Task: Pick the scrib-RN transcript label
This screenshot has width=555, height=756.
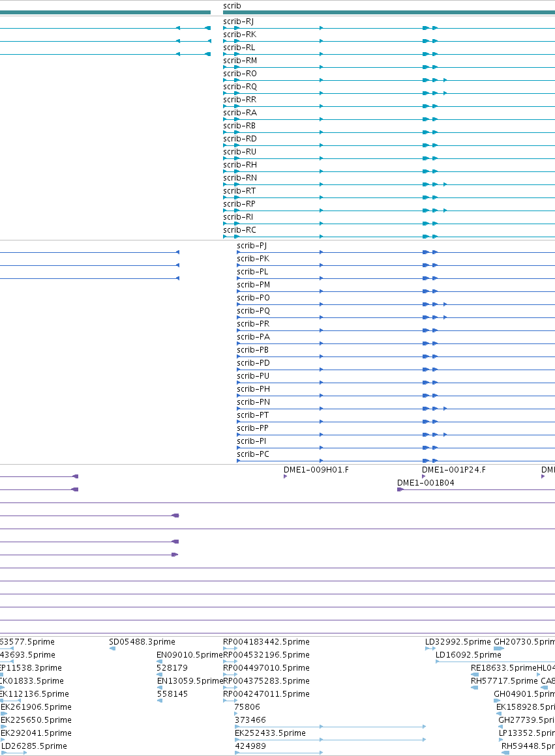Action: pos(240,177)
